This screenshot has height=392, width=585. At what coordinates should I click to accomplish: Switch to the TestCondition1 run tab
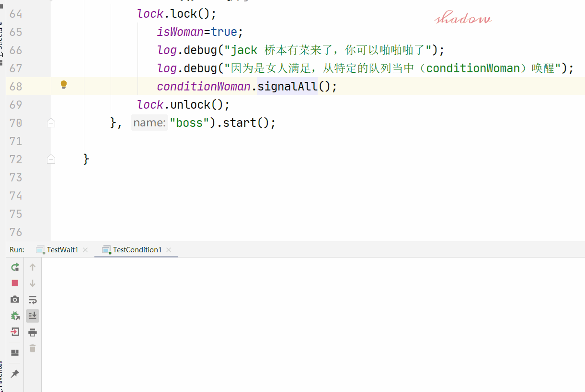coord(137,250)
